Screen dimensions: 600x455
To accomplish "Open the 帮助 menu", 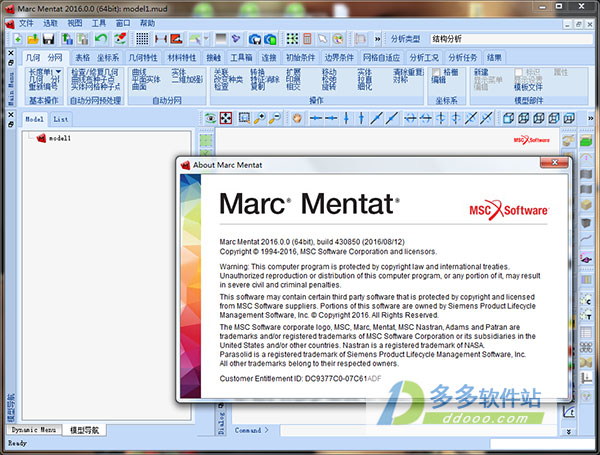I will point(147,23).
